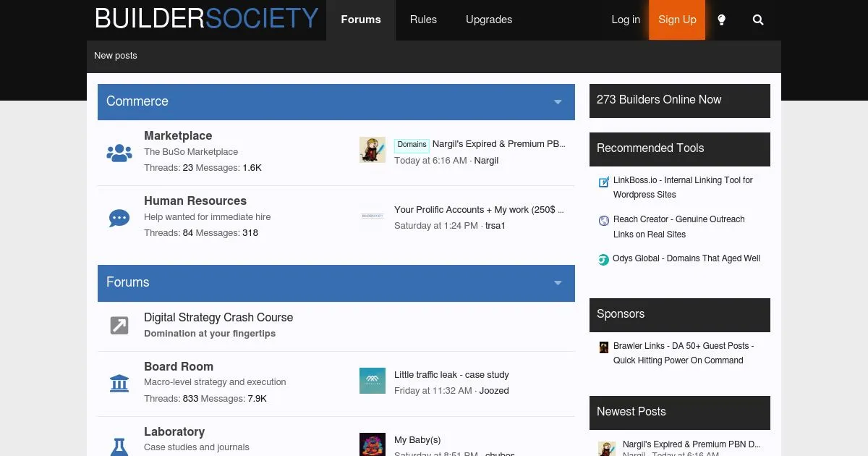
Task: Click the Friday at 11:32 AM timestamp
Action: pos(433,391)
